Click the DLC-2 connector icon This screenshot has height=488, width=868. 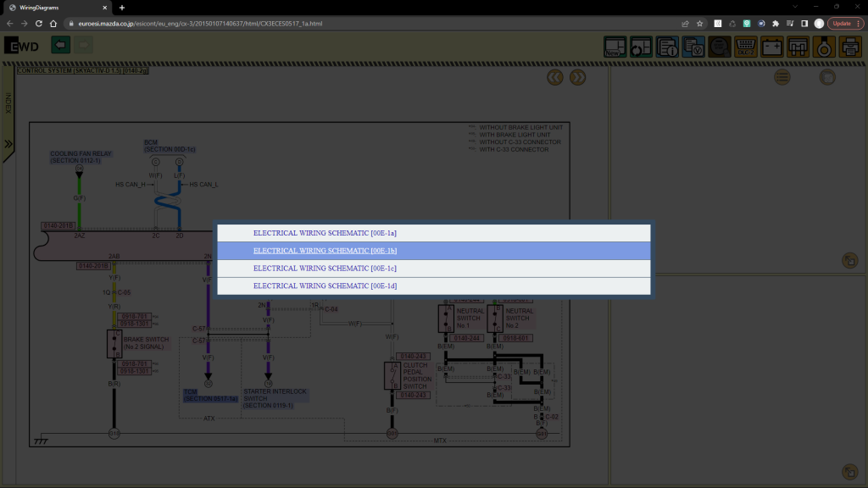pos(746,47)
